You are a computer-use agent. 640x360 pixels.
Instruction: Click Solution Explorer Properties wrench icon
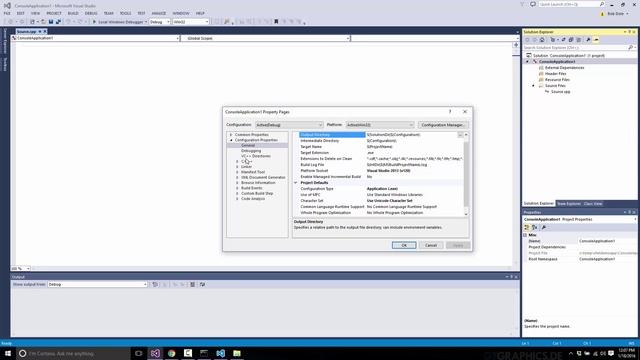(x=588, y=40)
